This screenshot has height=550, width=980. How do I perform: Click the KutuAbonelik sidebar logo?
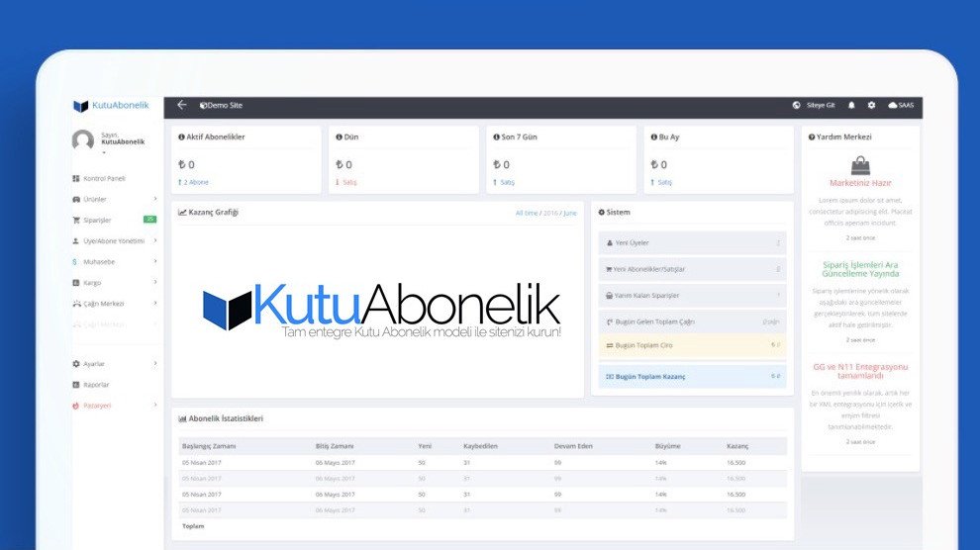[x=111, y=106]
